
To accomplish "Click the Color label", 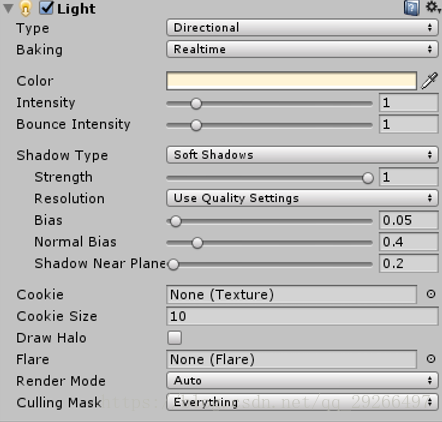I will (x=35, y=81).
